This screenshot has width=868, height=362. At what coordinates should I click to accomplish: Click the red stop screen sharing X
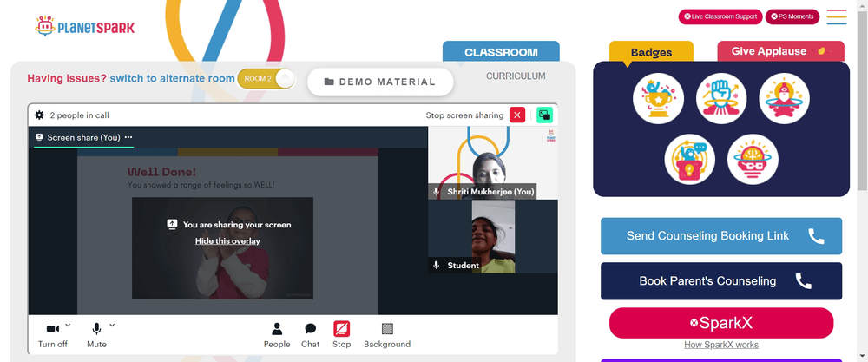tap(517, 115)
